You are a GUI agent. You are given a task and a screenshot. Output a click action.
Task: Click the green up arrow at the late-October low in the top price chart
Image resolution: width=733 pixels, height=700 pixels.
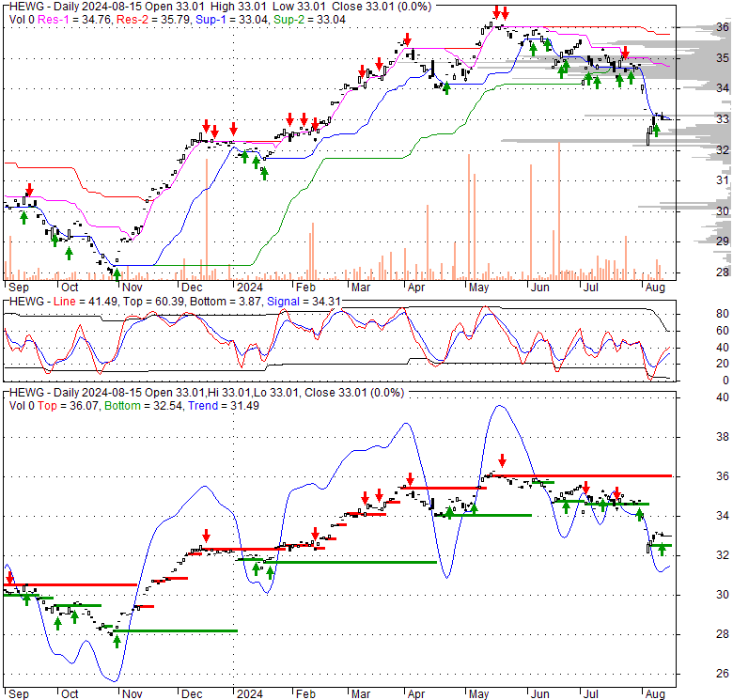[117, 273]
